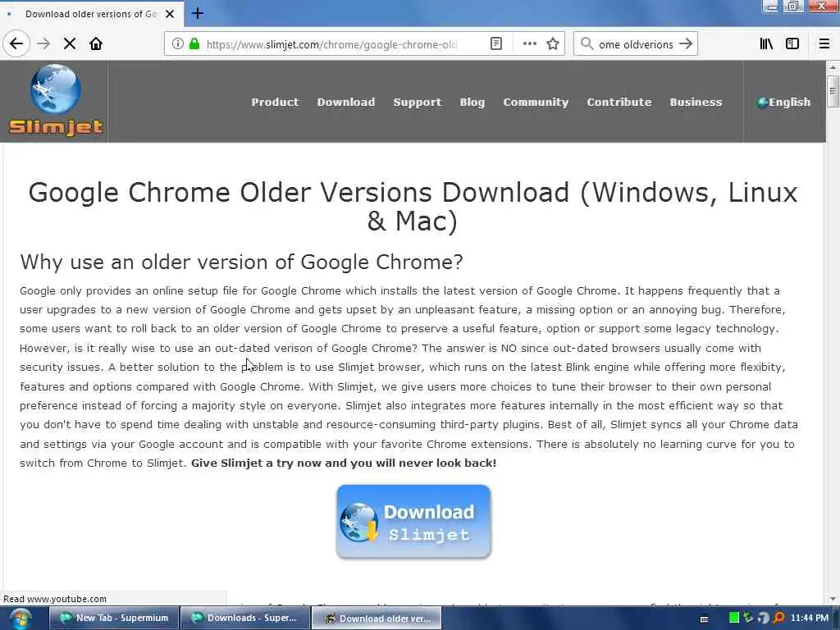The height and width of the screenshot is (630, 840).
Task: Open the English language selector
Action: (783, 102)
